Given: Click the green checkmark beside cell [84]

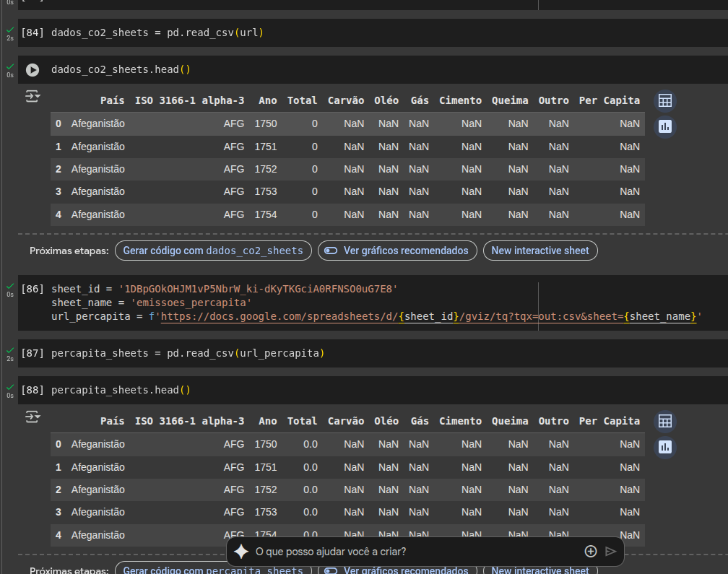Looking at the screenshot, I should click(10, 30).
